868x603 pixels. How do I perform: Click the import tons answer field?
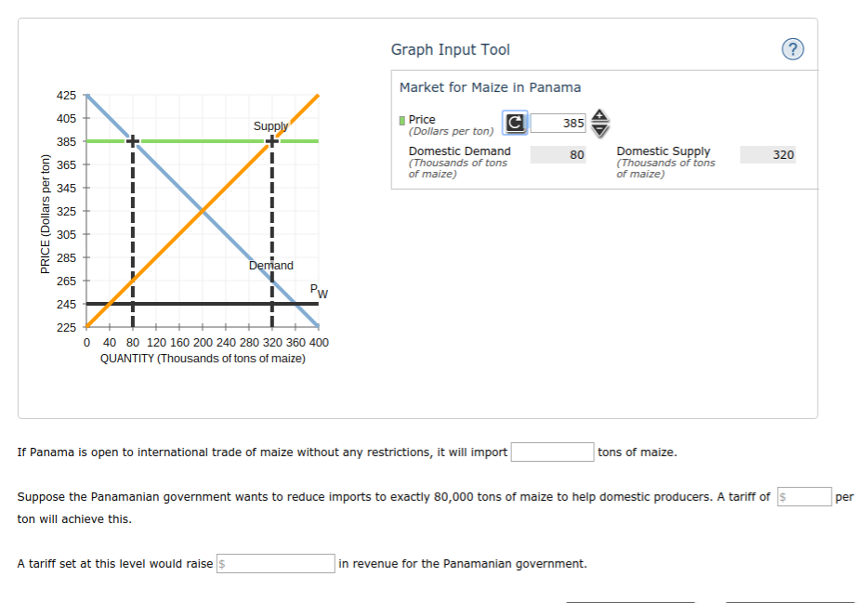pyautogui.click(x=552, y=452)
